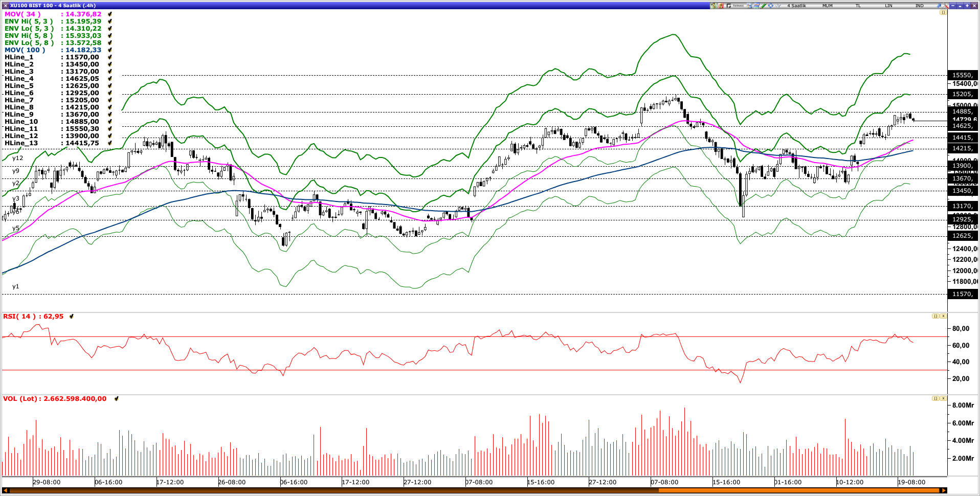
Task: Select the HLine_10 label
Action: click(x=21, y=122)
